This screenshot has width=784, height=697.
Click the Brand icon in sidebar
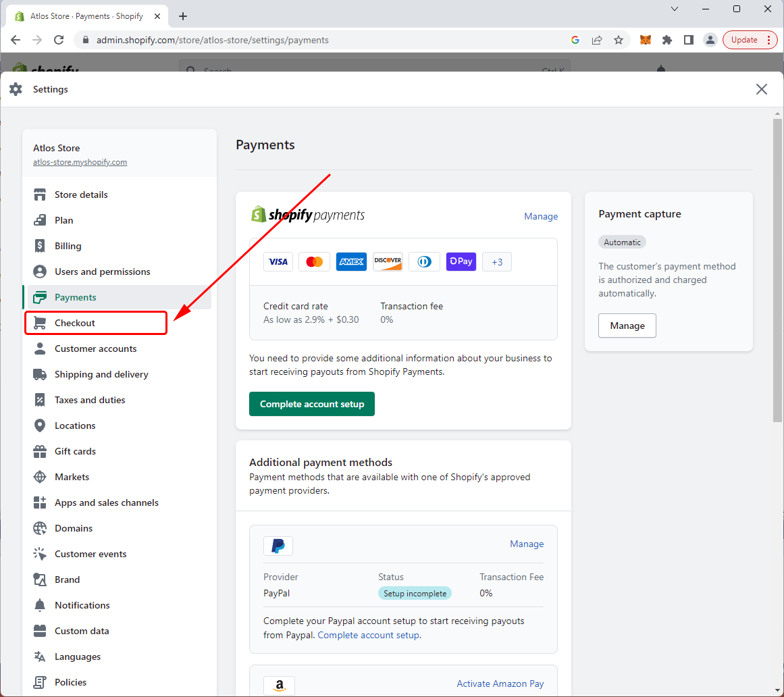tap(39, 579)
